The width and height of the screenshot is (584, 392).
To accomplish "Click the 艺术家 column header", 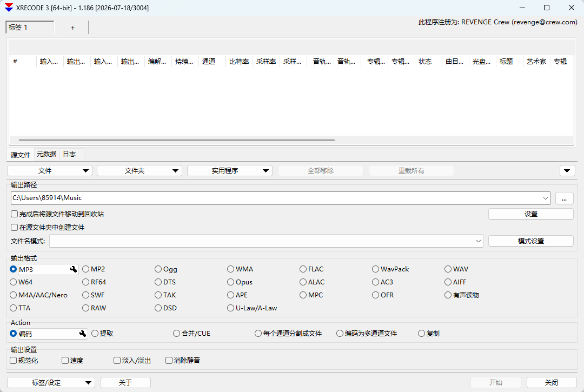I will [536, 62].
